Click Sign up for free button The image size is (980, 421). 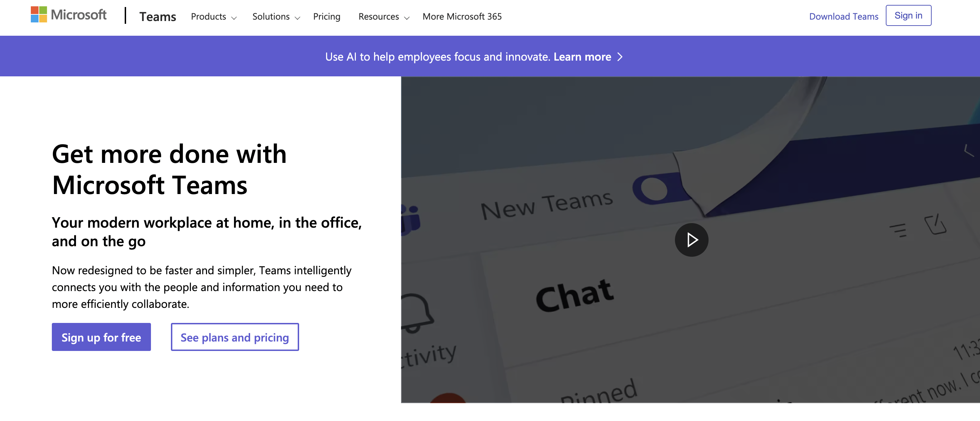pyautogui.click(x=101, y=337)
